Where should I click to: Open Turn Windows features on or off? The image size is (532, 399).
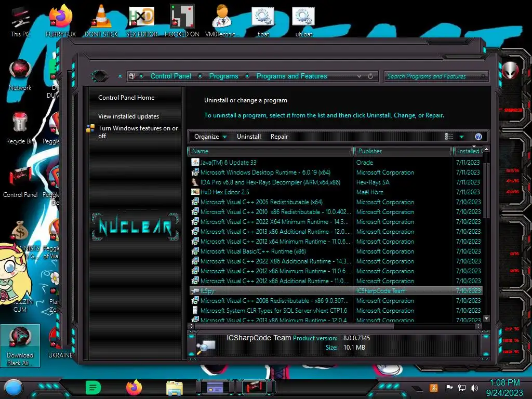click(137, 132)
